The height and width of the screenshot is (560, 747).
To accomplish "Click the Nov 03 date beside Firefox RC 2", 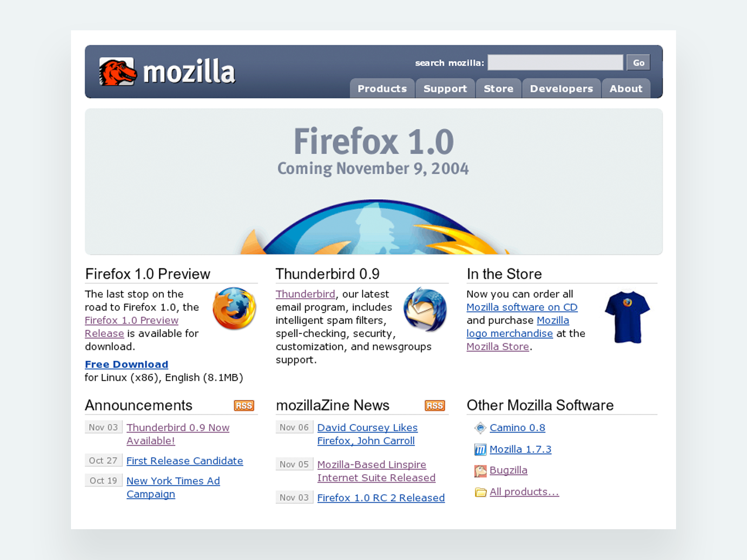I will tap(294, 497).
